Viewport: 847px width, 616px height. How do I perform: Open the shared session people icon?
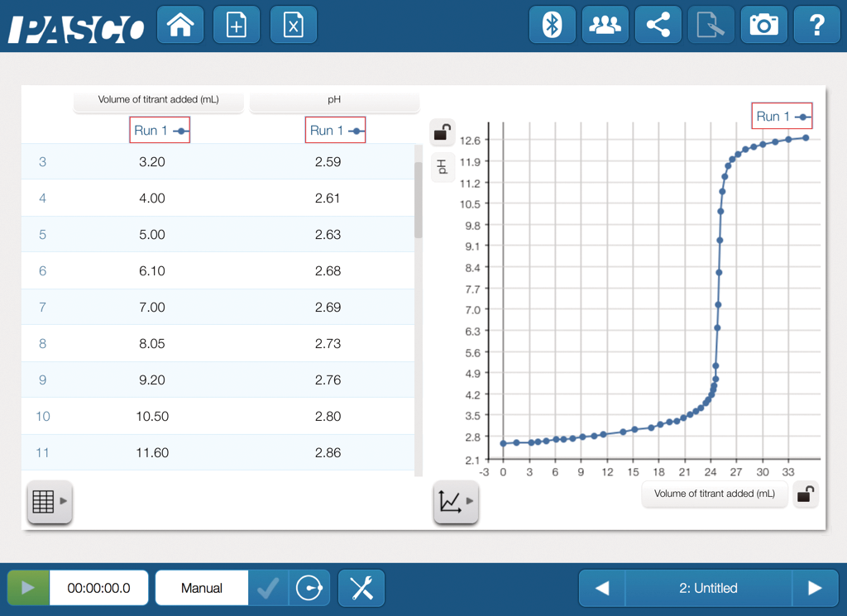[x=605, y=26]
